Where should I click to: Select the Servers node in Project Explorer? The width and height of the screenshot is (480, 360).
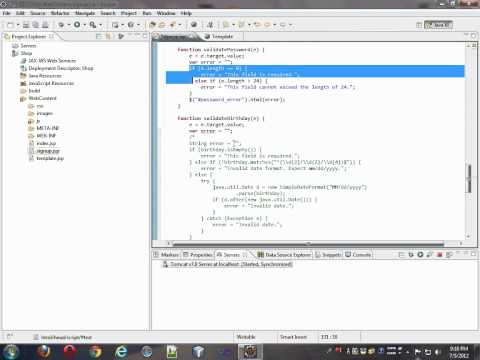coord(28,46)
